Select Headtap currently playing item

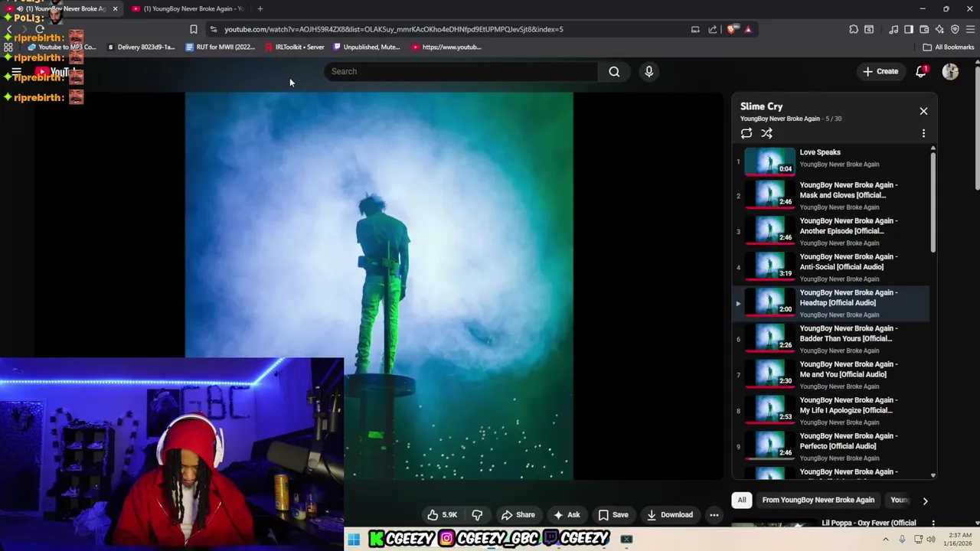(831, 304)
